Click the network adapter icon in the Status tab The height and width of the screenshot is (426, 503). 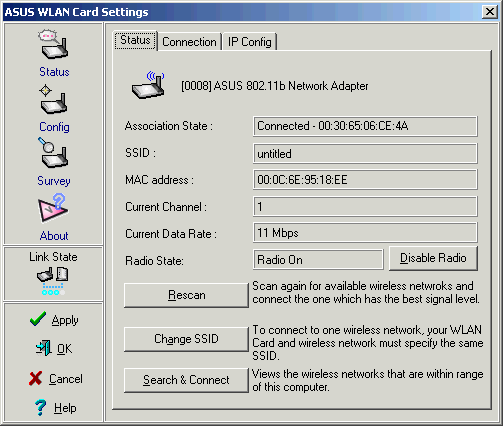click(148, 85)
